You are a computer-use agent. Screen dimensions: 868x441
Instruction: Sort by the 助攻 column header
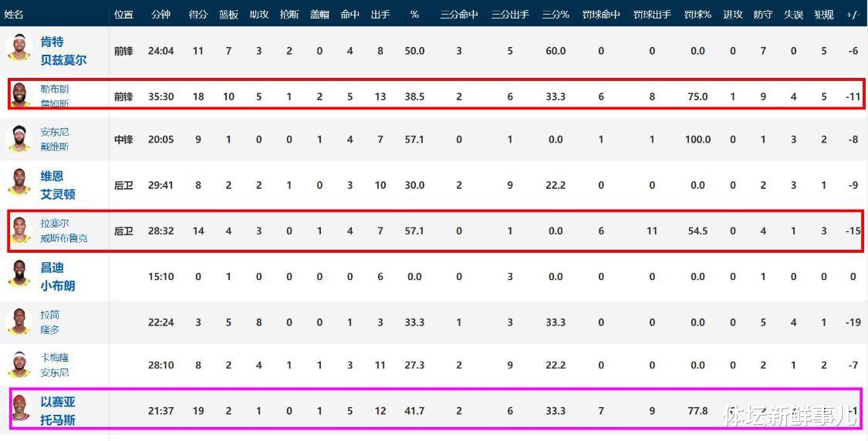pos(258,15)
